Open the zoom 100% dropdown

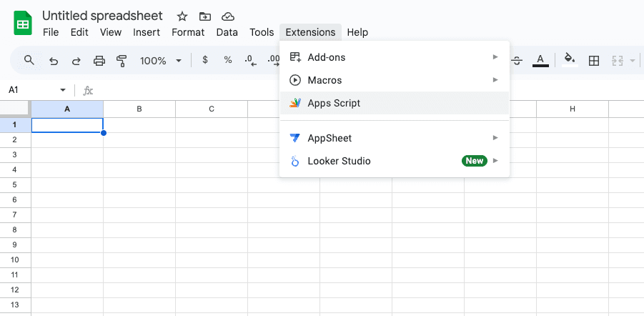pos(160,61)
